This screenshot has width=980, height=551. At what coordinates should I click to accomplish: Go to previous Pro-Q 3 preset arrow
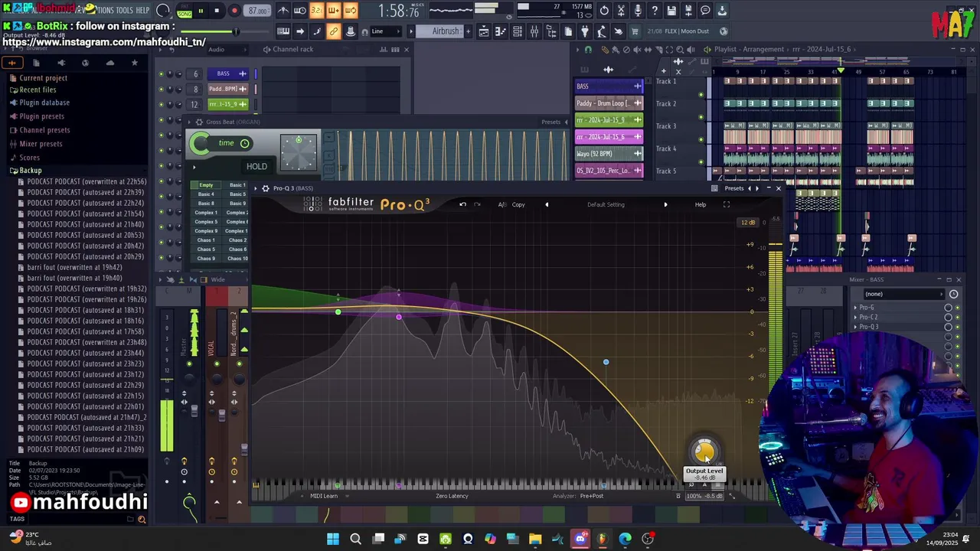click(547, 204)
